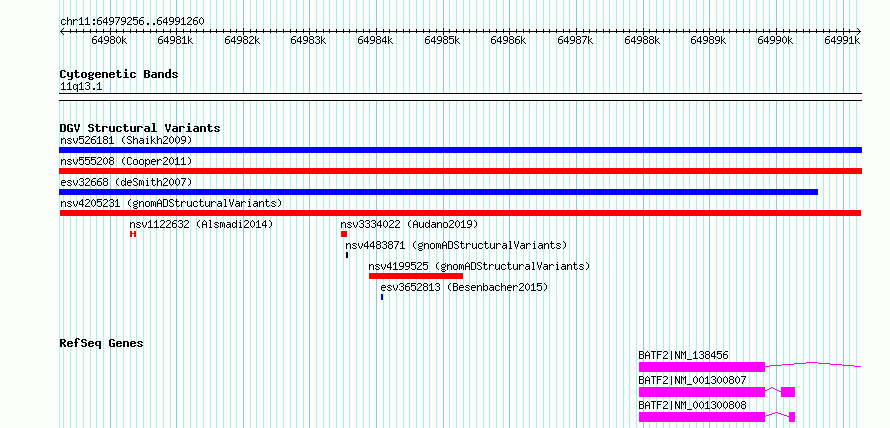Click BATF2|NM_001300807 gene label
Image resolution: width=890 pixels, height=428 pixels.
pos(692,380)
